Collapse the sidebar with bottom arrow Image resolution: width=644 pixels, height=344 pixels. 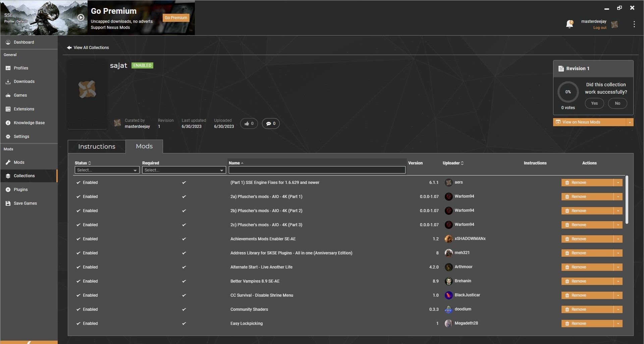click(29, 342)
